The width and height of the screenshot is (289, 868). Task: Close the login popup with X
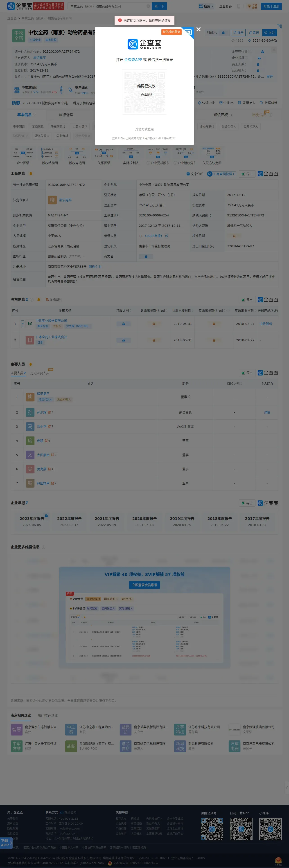coord(199,29)
